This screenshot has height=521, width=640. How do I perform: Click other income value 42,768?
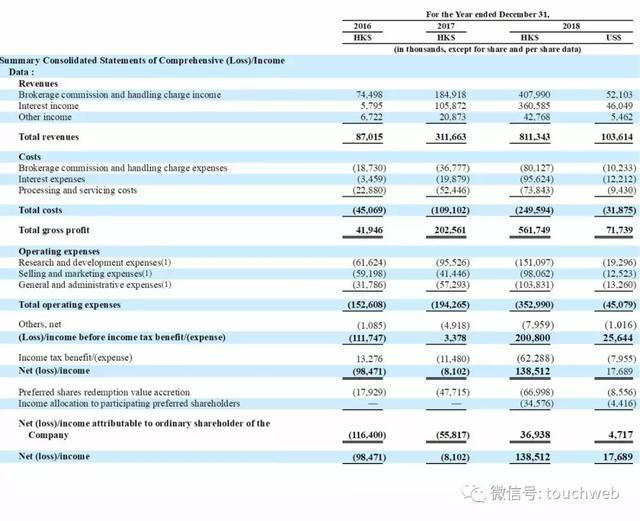[536, 117]
